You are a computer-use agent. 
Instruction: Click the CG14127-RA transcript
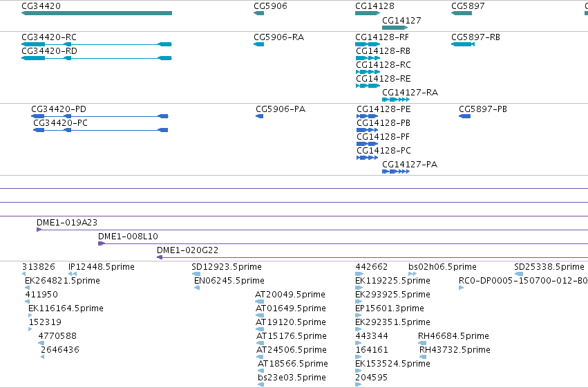click(x=396, y=100)
